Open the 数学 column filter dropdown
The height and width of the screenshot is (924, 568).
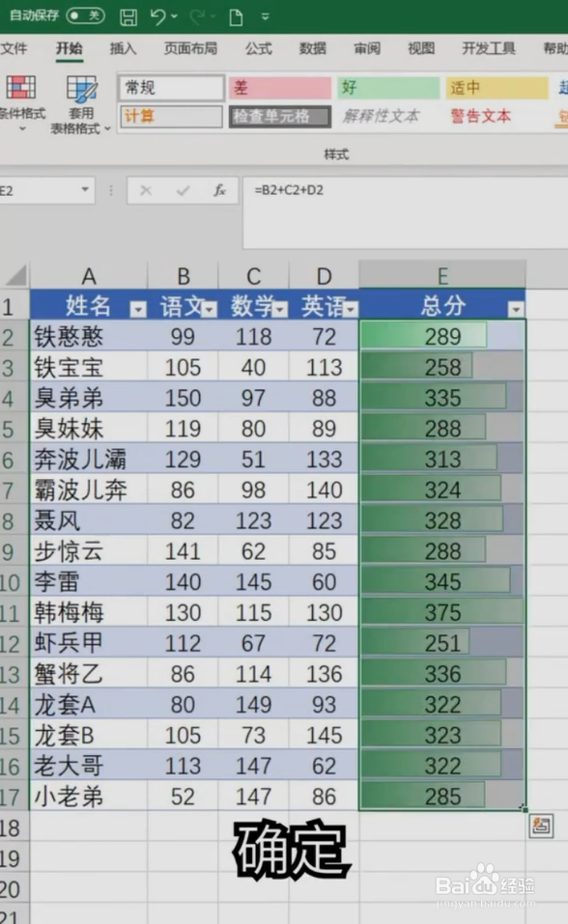coord(280,309)
